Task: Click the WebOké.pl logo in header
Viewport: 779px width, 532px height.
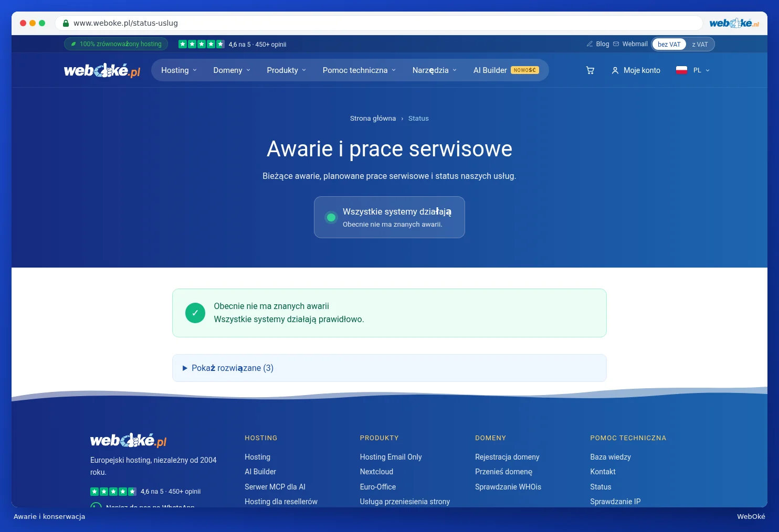Action: point(102,70)
